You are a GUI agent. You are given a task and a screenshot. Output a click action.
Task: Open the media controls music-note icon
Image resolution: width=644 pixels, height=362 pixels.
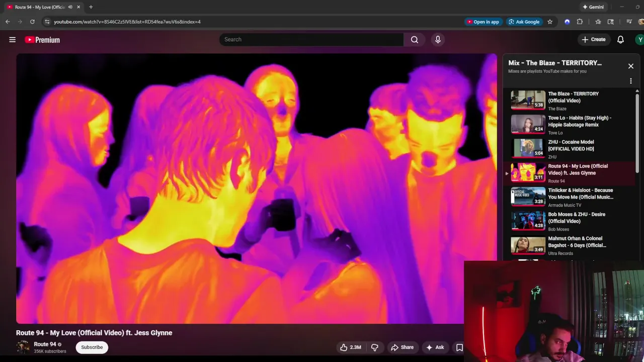[x=629, y=22]
